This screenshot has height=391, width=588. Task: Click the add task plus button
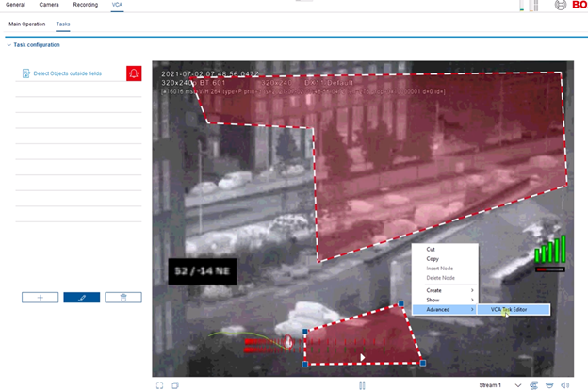40,297
